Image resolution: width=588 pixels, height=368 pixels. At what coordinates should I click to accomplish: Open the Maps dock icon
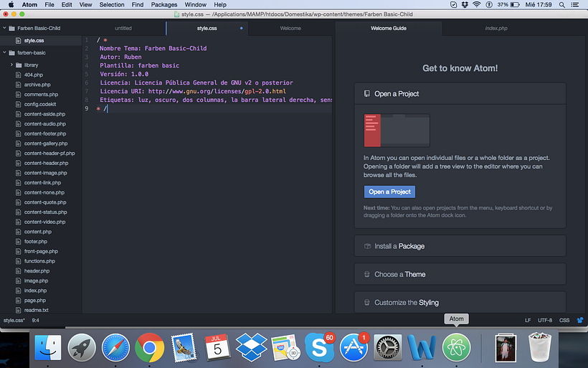tap(285, 348)
